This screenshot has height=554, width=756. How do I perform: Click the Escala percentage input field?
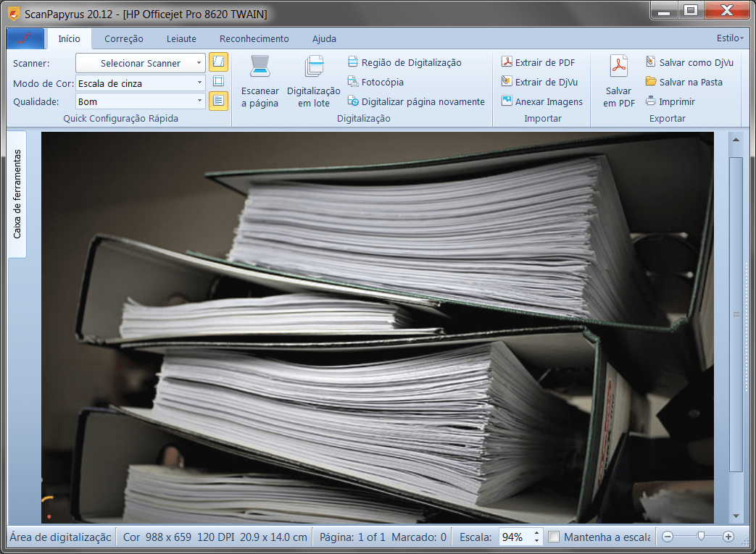point(515,537)
